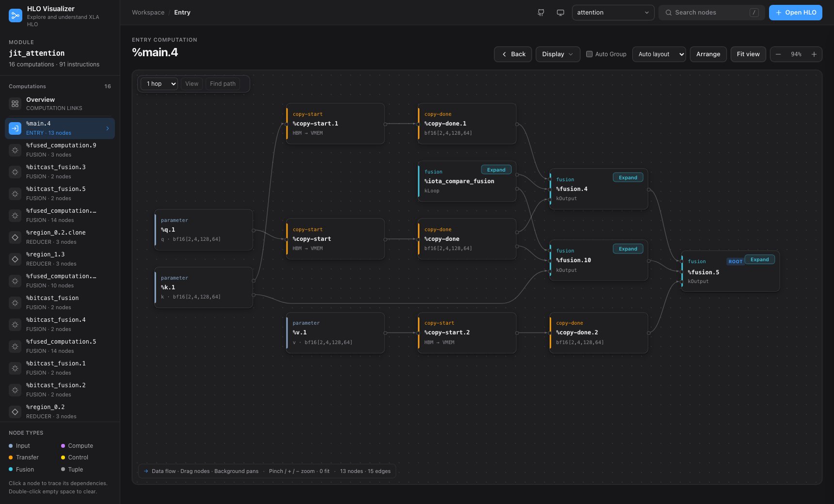Click the 94% zoom level value

coord(796,54)
